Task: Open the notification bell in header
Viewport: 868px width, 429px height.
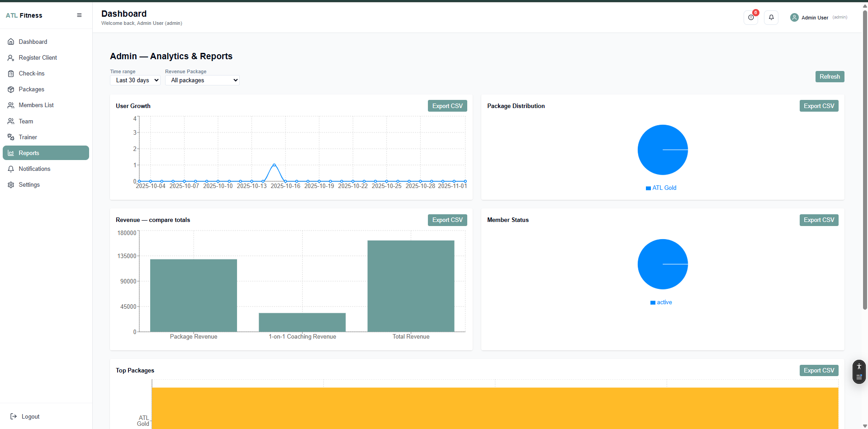Action: pos(771,18)
